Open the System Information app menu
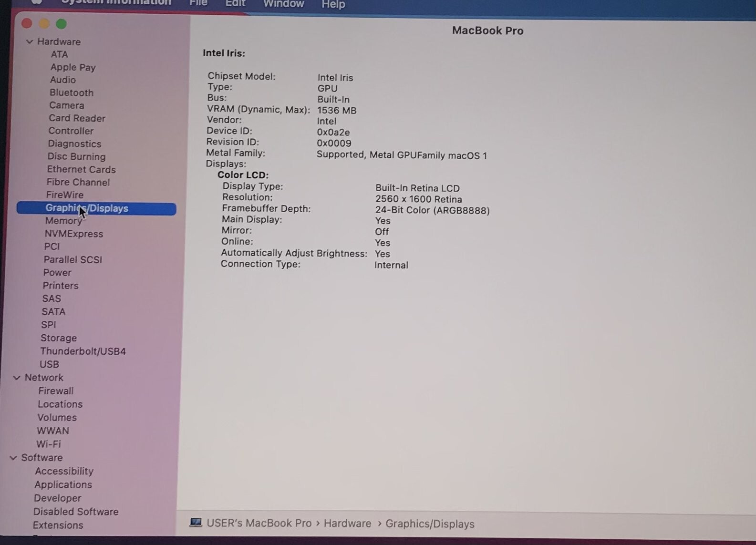Image resolution: width=756 pixels, height=545 pixels. pyautogui.click(x=116, y=2)
